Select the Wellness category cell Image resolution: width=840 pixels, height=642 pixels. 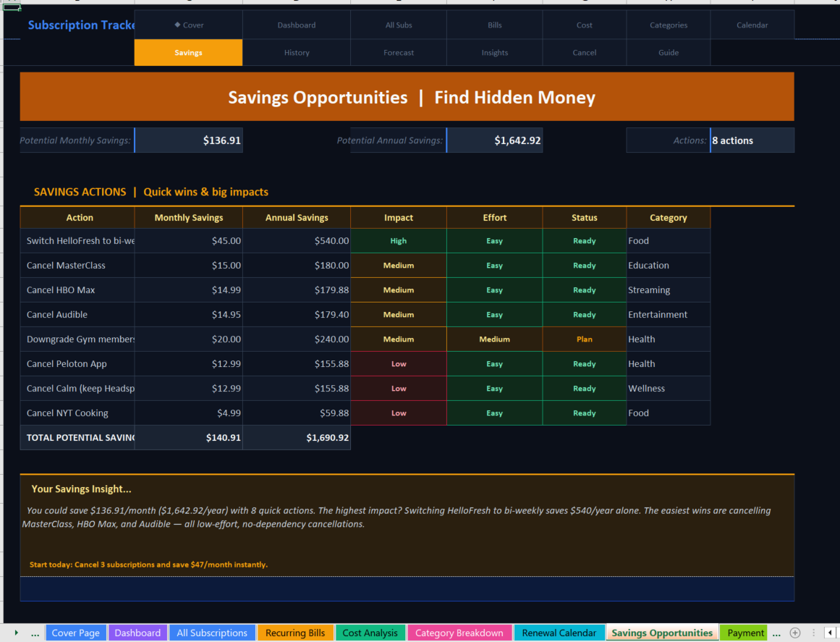pyautogui.click(x=669, y=389)
